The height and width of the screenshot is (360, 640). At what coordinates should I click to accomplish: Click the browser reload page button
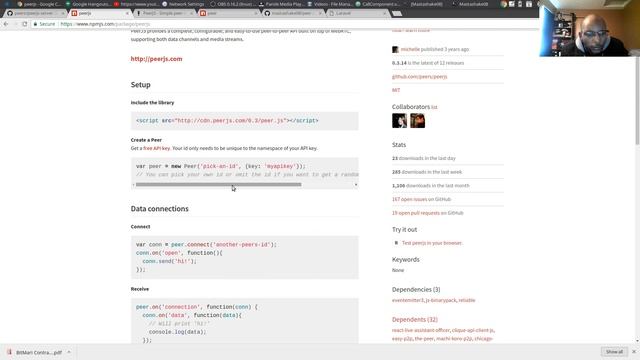click(25, 24)
